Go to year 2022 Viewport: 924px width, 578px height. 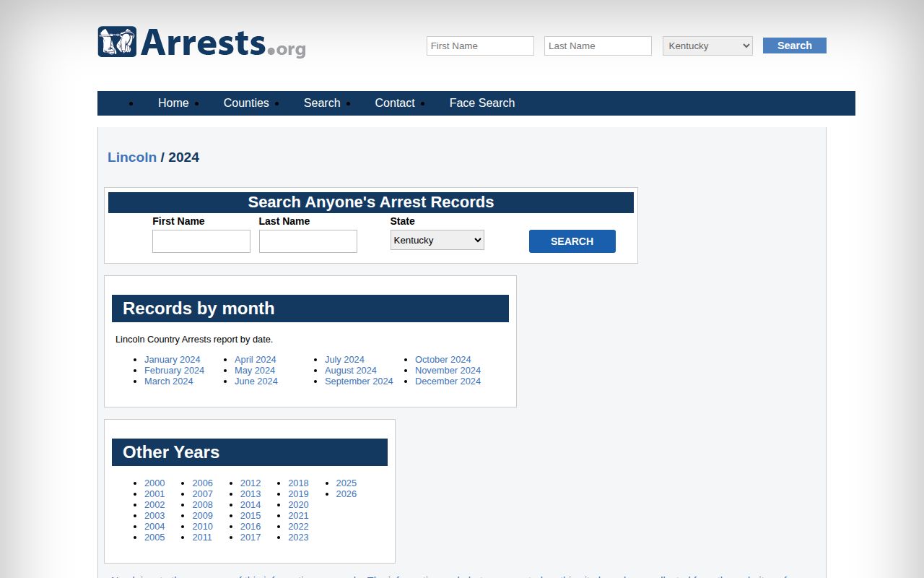pyautogui.click(x=298, y=526)
